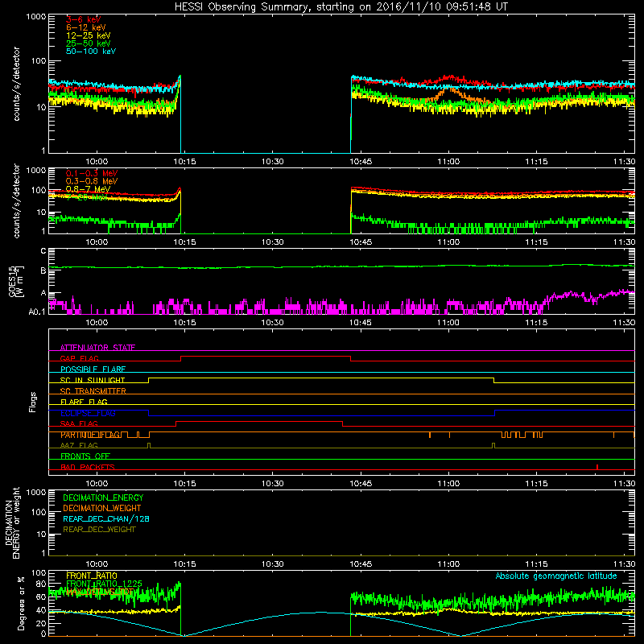Click the 11:30 tick label under the decimation panel
Viewport: 644px width, 644px height.
click(624, 564)
